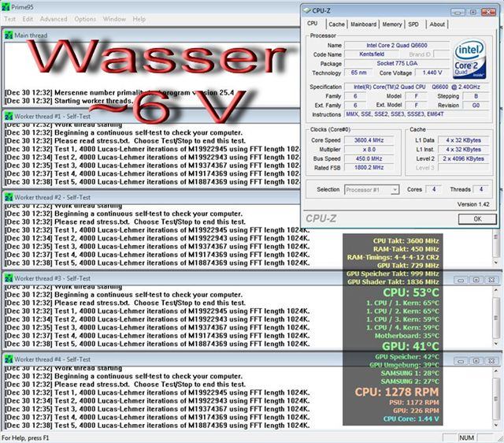Click the RAM-Timings 4-4-4-12 CR2 line

(x=393, y=258)
